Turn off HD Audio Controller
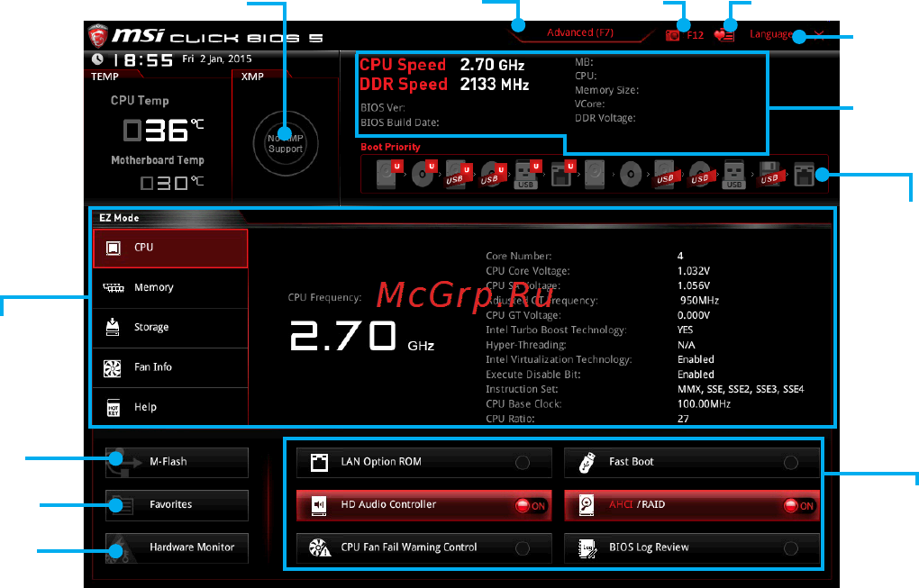This screenshot has height=588, width=919. click(x=531, y=505)
